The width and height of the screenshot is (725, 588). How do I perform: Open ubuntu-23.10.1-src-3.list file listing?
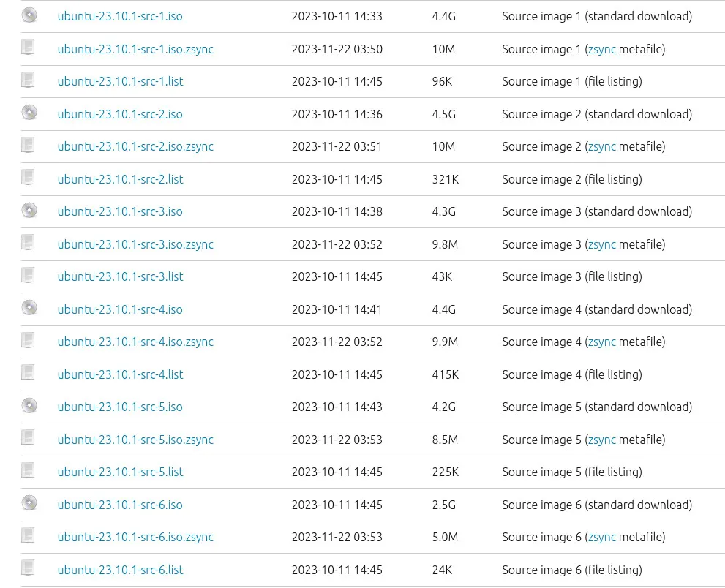pyautogui.click(x=120, y=276)
